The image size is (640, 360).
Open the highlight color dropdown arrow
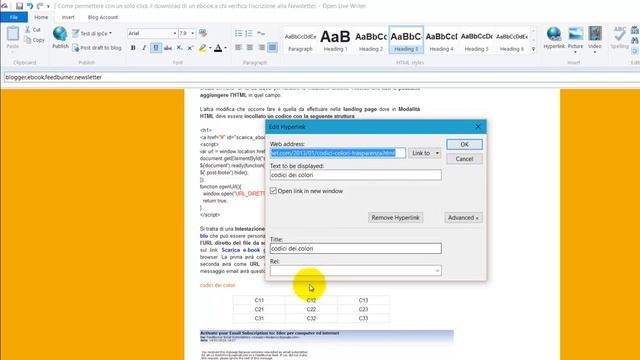point(210,48)
